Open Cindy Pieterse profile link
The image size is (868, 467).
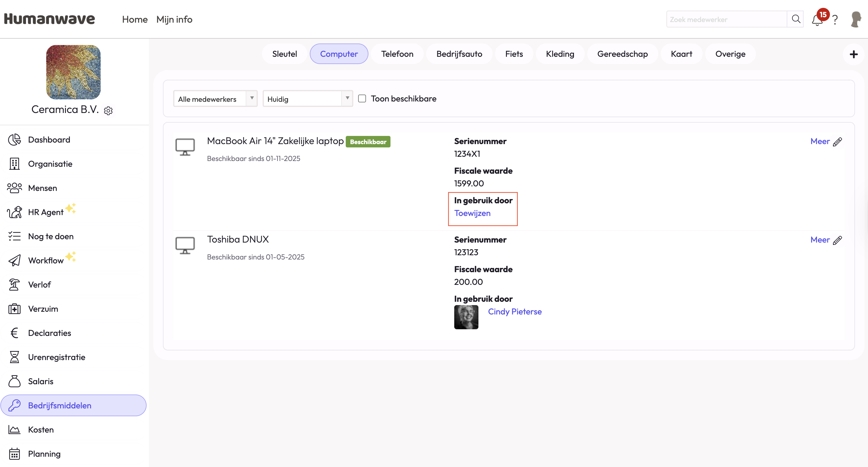coord(514,311)
